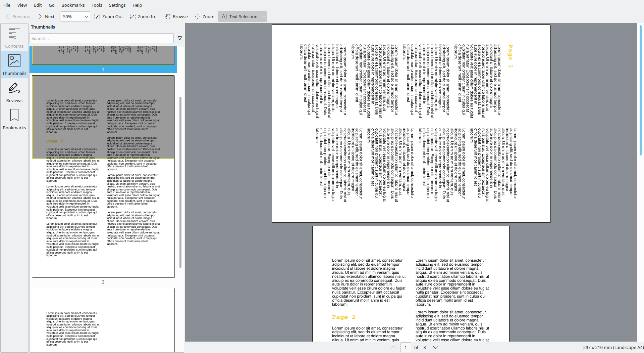This screenshot has height=353, width=644.
Task: Open the 50% zoom level dropdown
Action: pos(75,16)
